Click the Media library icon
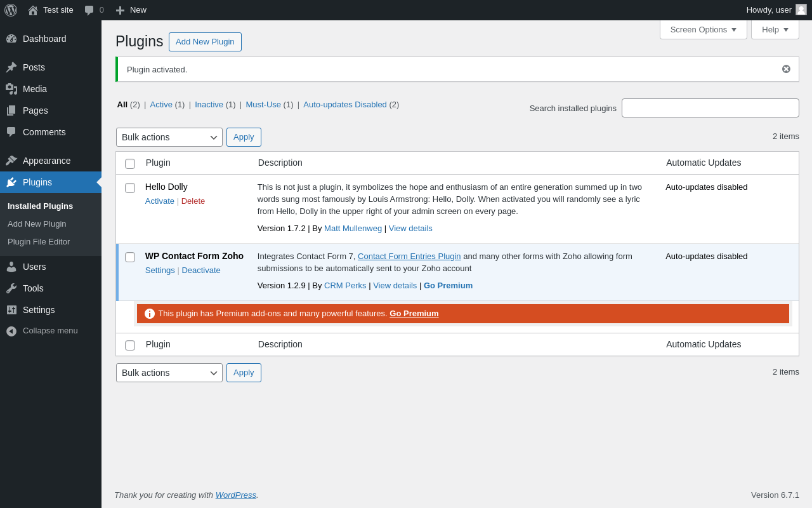812x508 pixels. tap(11, 89)
